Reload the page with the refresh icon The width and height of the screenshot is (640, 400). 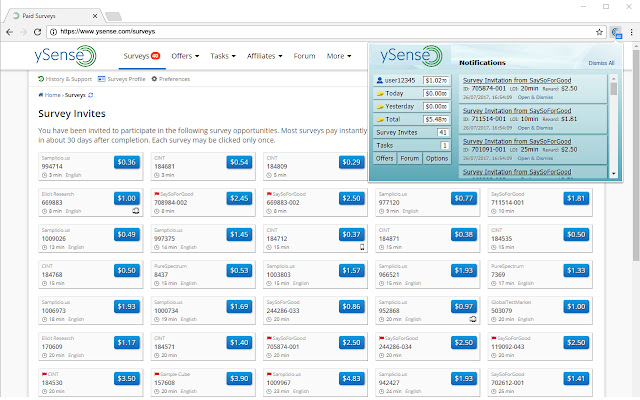click(51, 33)
